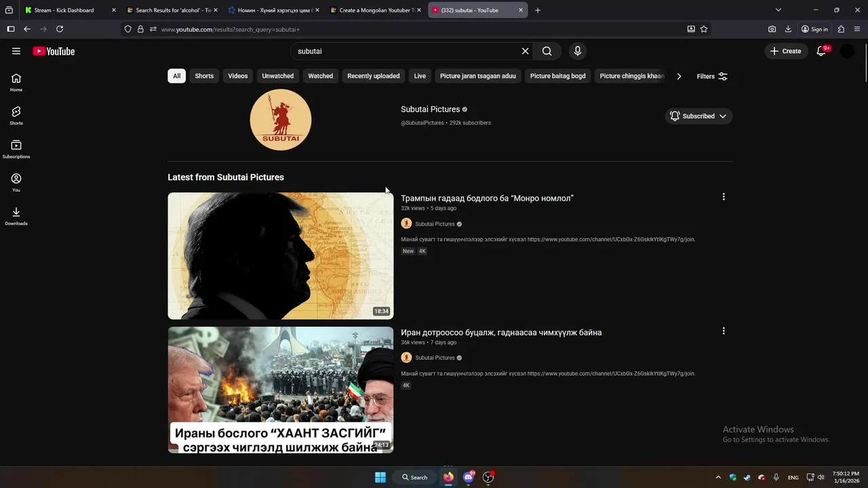Image resolution: width=868 pixels, height=488 pixels.
Task: Open the YouTube guide hamburger menu
Action: [x=16, y=51]
